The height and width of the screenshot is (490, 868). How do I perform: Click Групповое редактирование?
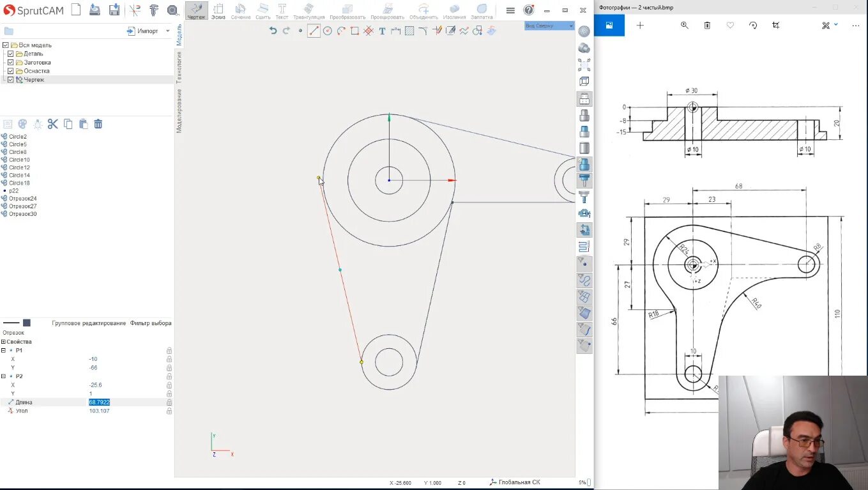tap(89, 323)
